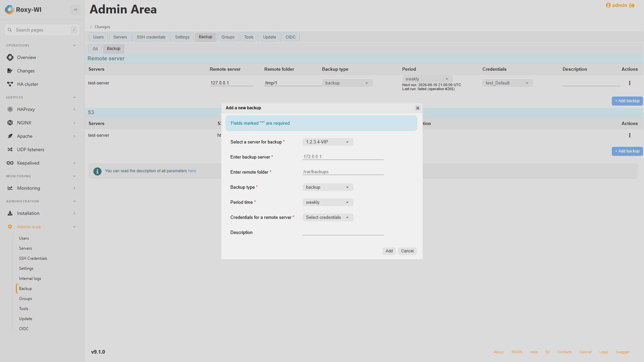Click the Keepalived infinity icon
This screenshot has width=644, height=362.
coord(10,163)
